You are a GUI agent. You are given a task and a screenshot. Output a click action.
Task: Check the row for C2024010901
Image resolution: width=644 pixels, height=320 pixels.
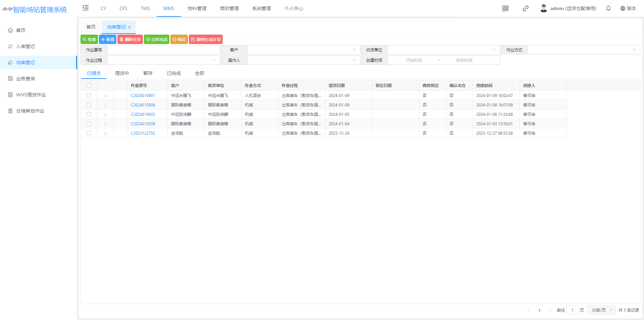tap(89, 96)
